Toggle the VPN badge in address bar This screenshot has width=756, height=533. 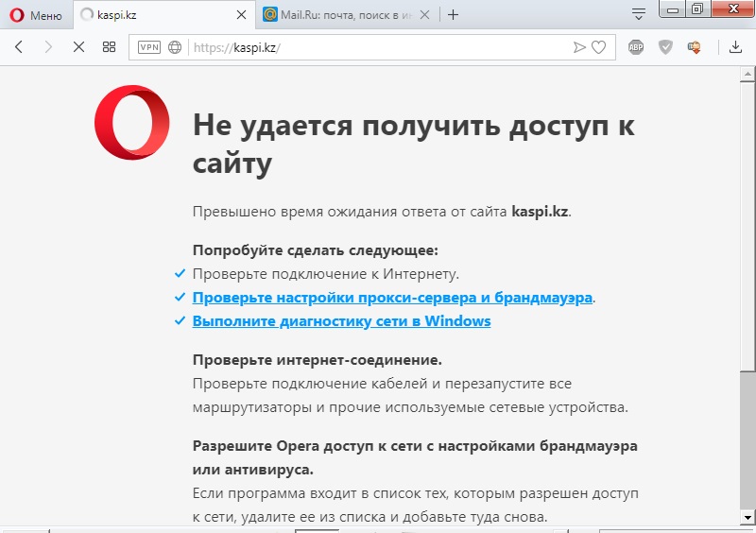pos(149,47)
